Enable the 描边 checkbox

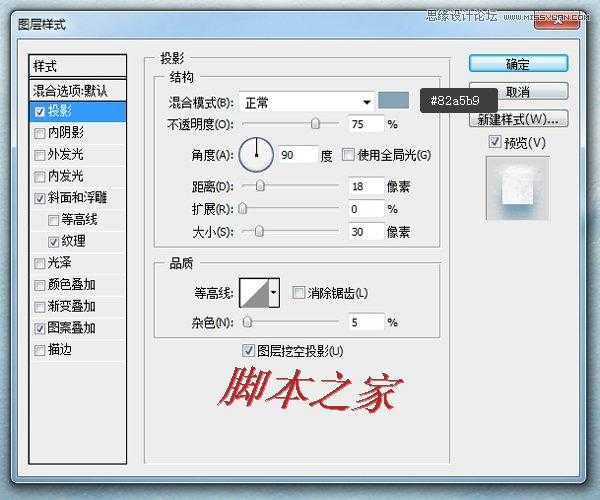(x=40, y=350)
